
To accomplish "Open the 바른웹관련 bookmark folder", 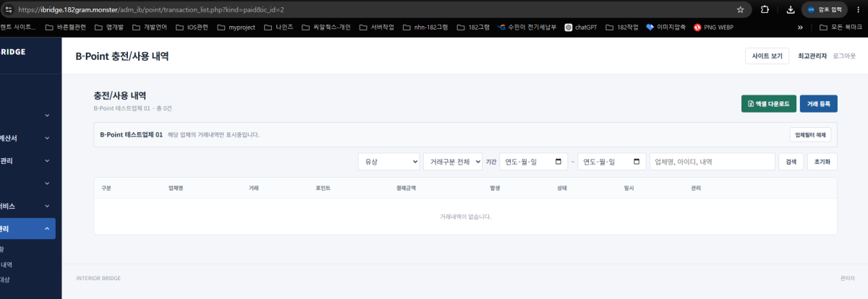I will tap(67, 27).
